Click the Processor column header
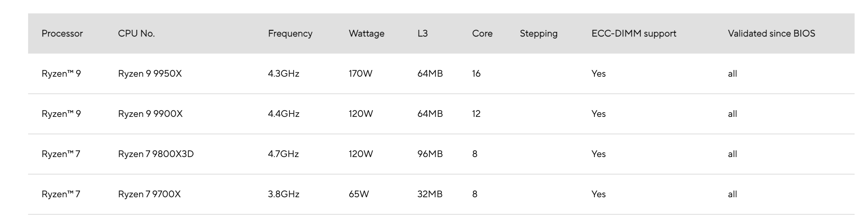 (x=62, y=33)
